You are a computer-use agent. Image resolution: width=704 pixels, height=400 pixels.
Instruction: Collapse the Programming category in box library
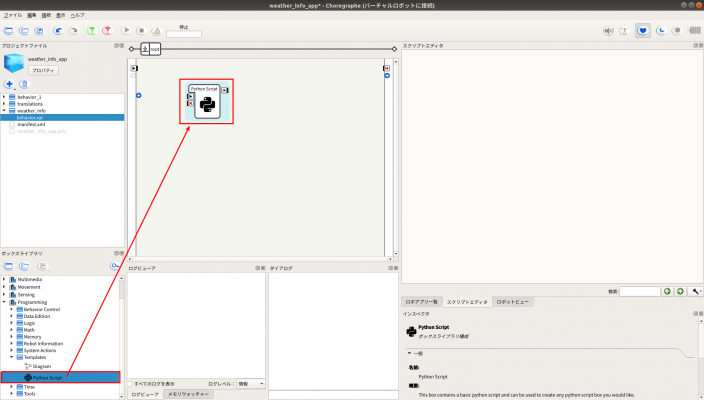coord(4,302)
